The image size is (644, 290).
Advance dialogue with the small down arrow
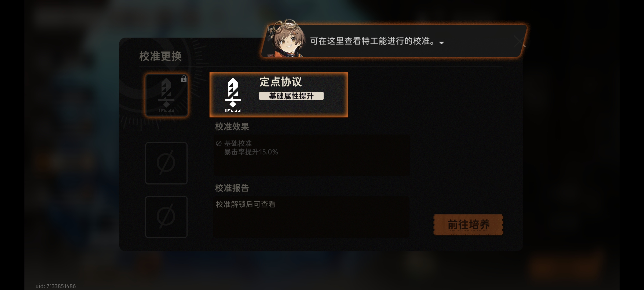(x=441, y=43)
